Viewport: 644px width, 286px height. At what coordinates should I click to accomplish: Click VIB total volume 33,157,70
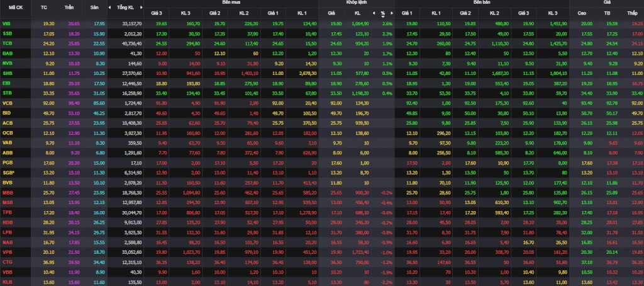point(132,23)
